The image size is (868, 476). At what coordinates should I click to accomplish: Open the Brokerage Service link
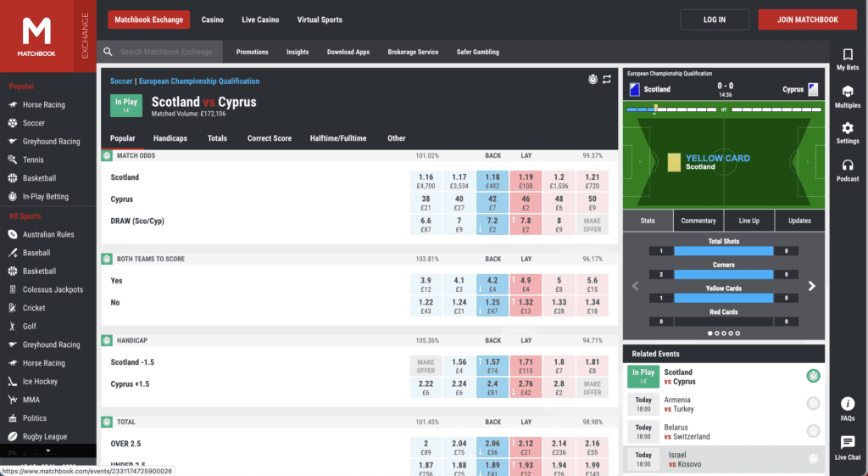tap(413, 52)
